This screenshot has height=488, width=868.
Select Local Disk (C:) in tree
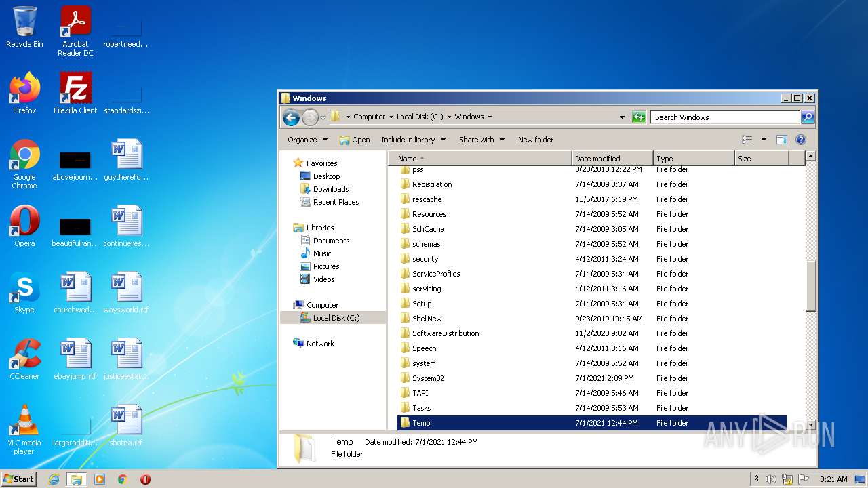pos(336,318)
